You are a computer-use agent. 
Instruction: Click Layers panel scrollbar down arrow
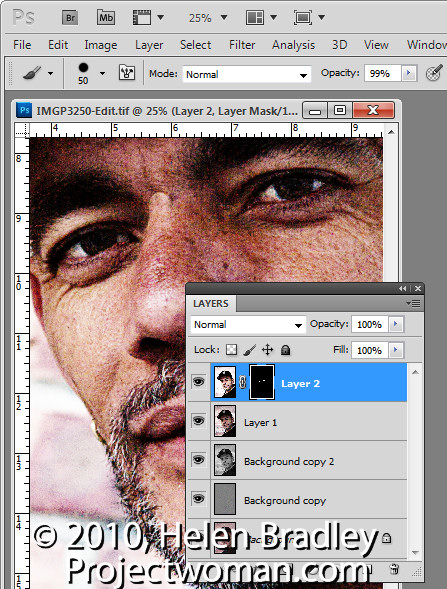coord(415,552)
